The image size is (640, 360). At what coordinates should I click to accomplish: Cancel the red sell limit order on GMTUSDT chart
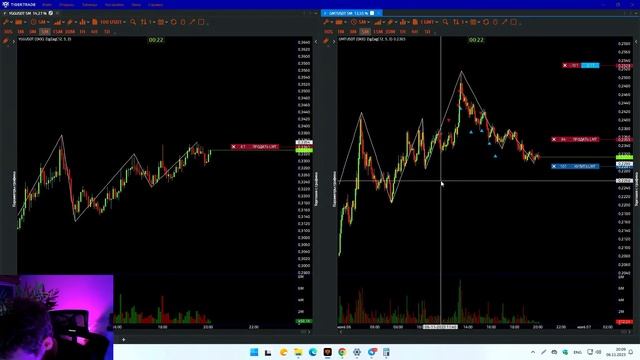coord(554,140)
